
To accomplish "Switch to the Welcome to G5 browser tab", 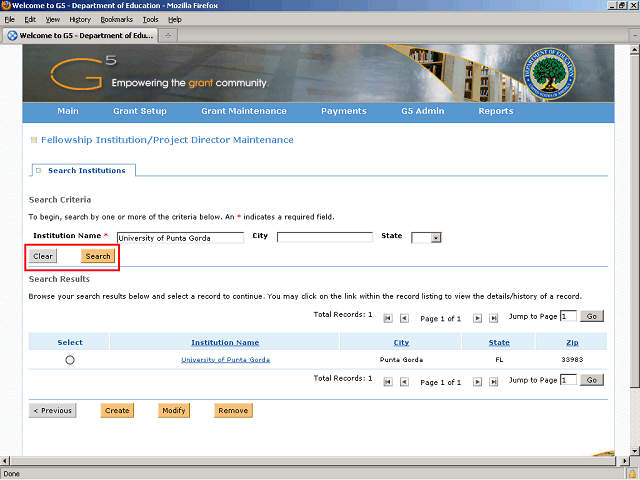I will pos(80,36).
